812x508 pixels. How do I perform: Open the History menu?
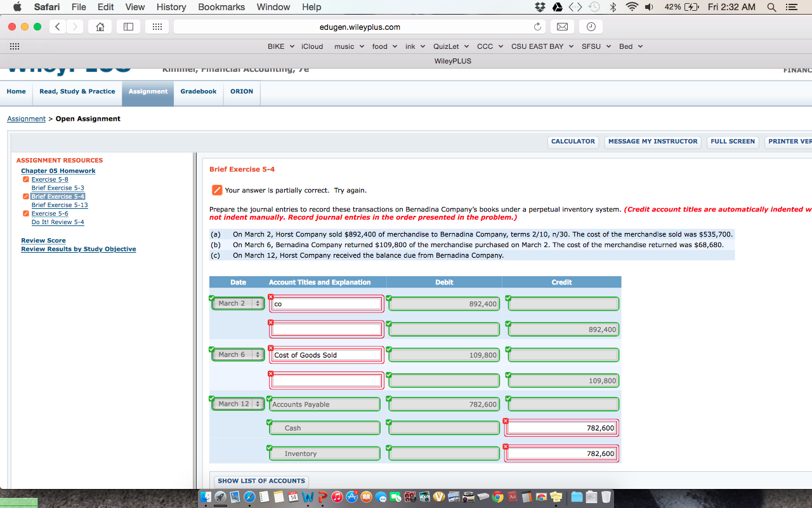pyautogui.click(x=171, y=7)
